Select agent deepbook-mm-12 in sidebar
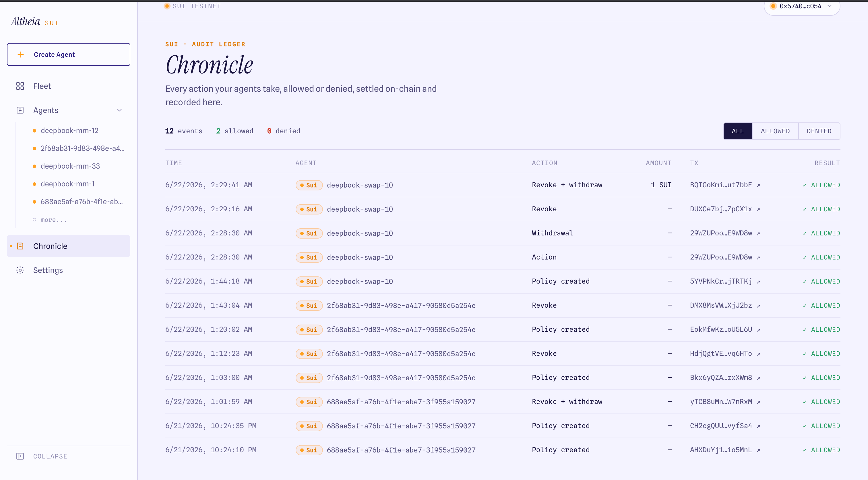The height and width of the screenshot is (480, 868). pyautogui.click(x=69, y=130)
